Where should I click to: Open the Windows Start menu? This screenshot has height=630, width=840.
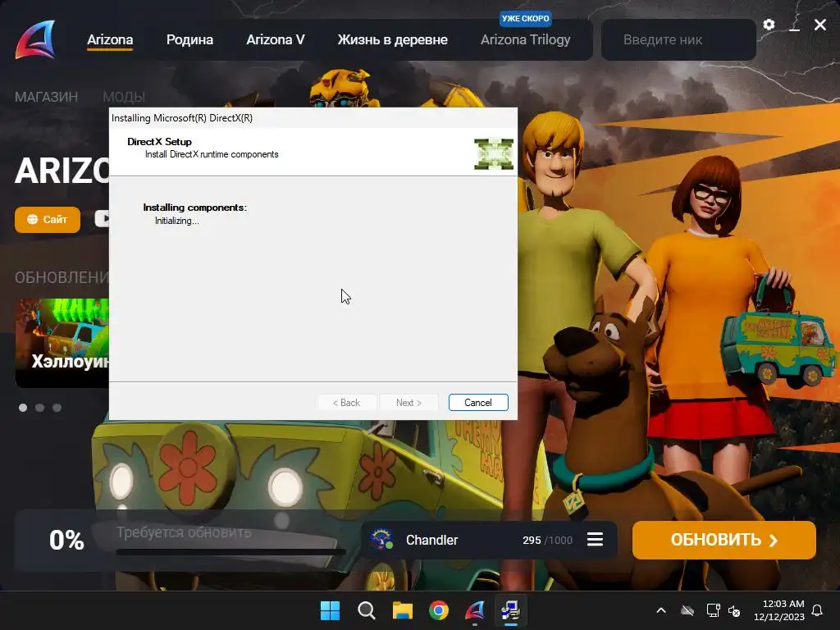click(330, 610)
